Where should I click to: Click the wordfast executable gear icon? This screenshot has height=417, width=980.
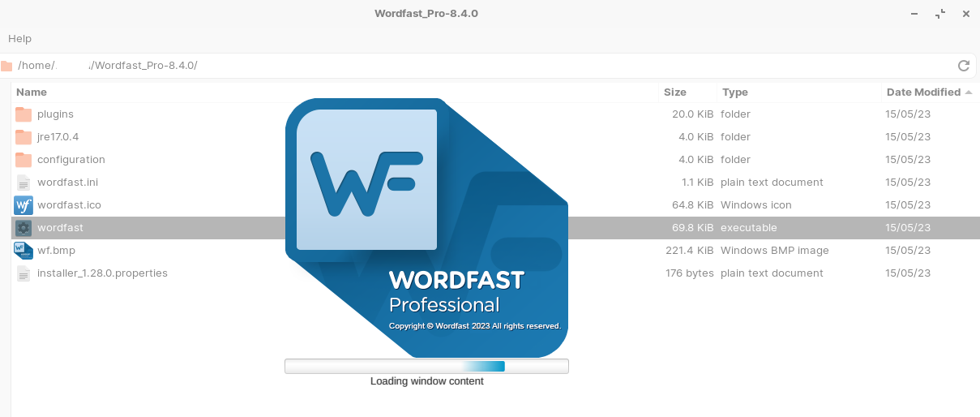pyautogui.click(x=24, y=228)
